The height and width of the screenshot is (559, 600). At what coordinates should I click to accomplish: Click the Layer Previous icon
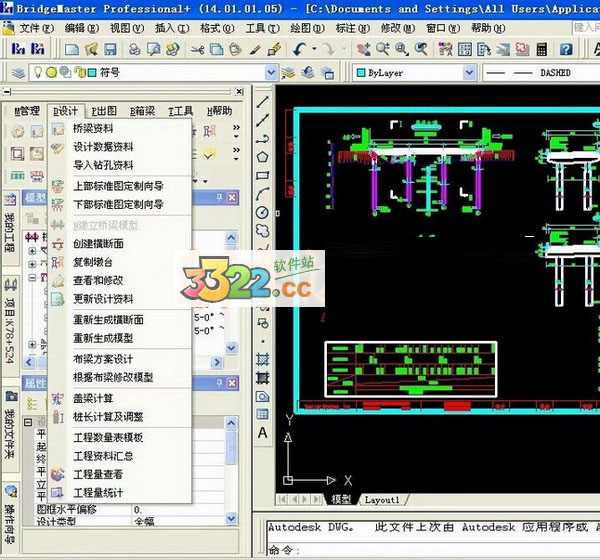[x=308, y=73]
